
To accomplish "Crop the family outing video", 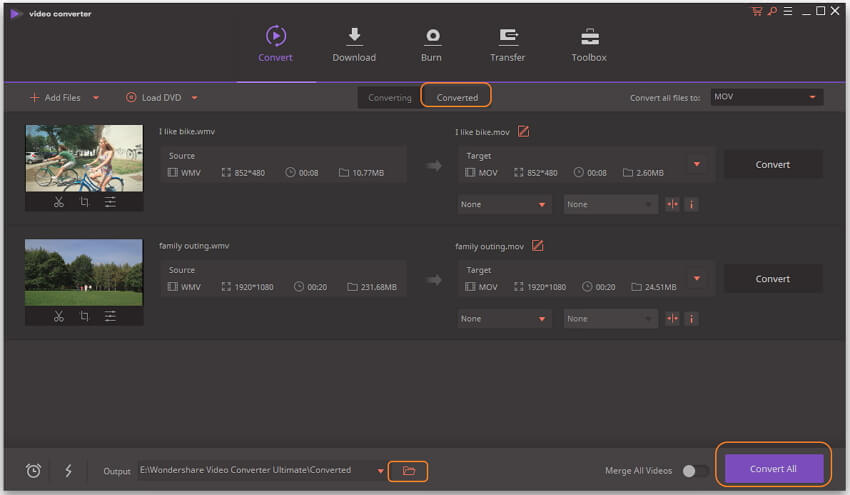I will pos(84,316).
